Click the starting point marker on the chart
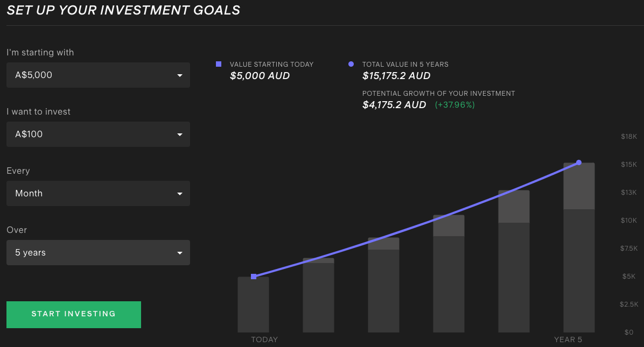 tap(254, 277)
